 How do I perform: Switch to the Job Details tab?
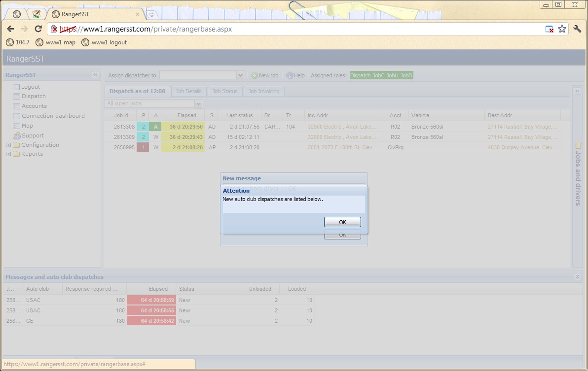(x=188, y=91)
